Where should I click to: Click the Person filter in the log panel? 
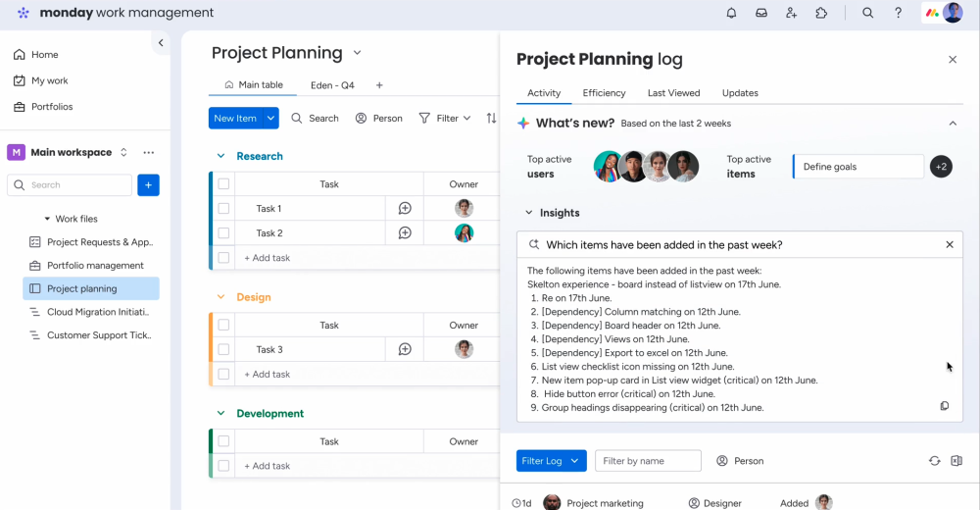[x=740, y=461]
